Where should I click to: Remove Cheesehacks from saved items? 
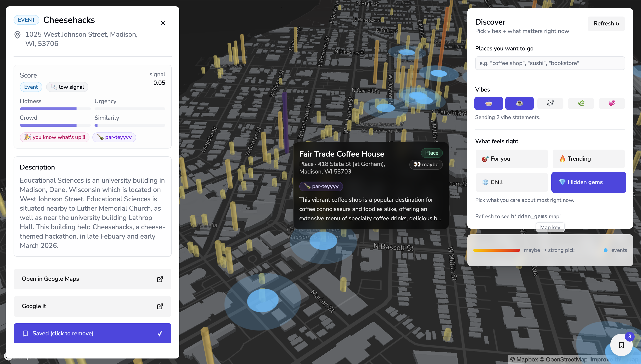coord(92,333)
